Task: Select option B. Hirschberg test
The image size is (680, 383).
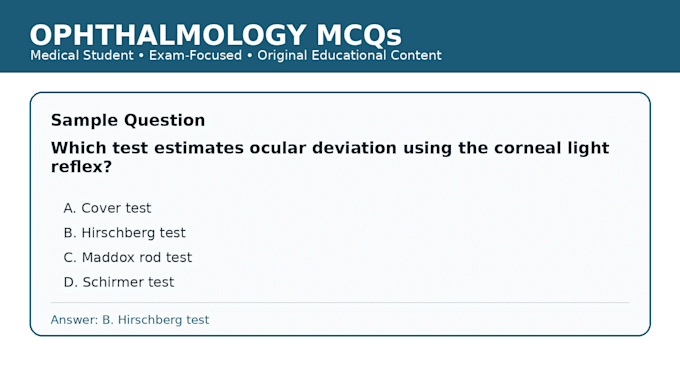Action: coord(124,233)
